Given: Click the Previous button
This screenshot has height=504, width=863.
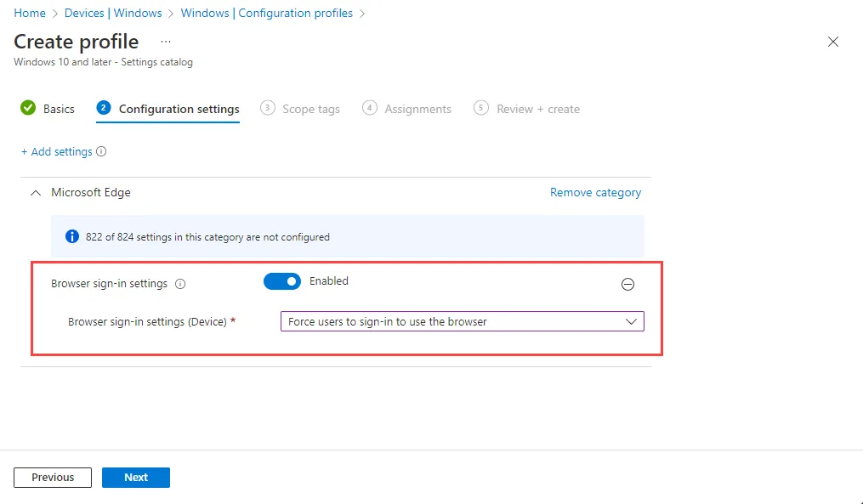Looking at the screenshot, I should 53,477.
